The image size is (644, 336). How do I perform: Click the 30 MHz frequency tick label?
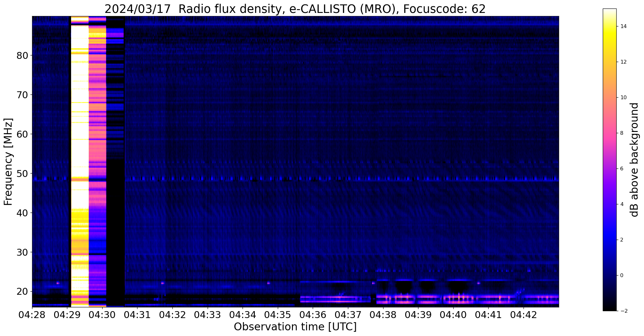pyautogui.click(x=22, y=252)
